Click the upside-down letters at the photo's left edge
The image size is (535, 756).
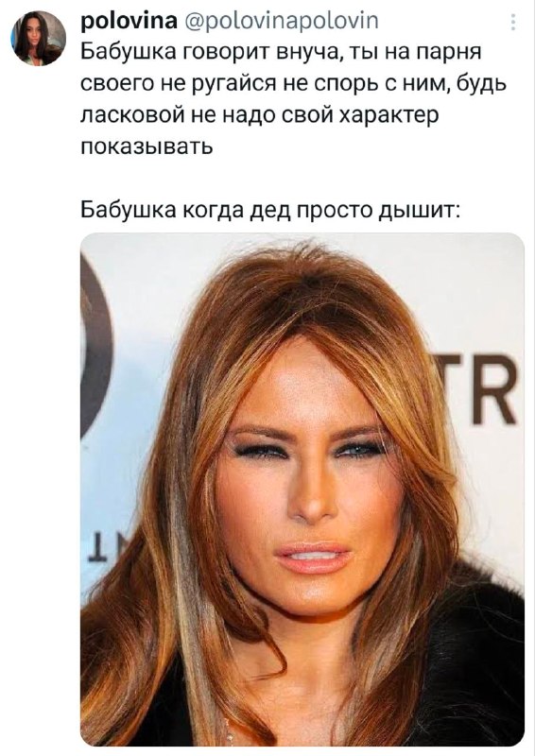[x=104, y=547]
